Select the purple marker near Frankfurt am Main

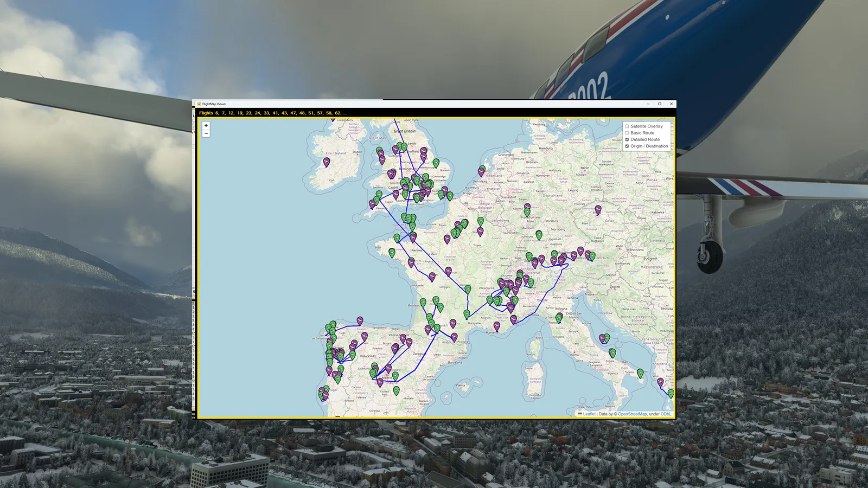point(527,207)
